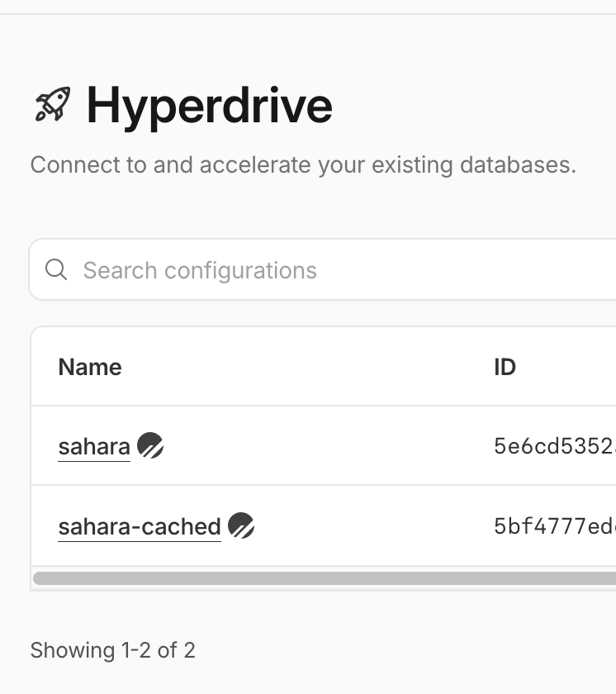Open the sahara configuration link

pyautogui.click(x=94, y=446)
